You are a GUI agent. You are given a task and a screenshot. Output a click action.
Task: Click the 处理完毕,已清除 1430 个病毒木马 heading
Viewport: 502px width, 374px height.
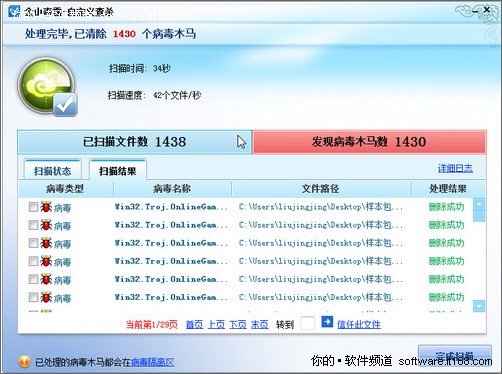(110, 34)
